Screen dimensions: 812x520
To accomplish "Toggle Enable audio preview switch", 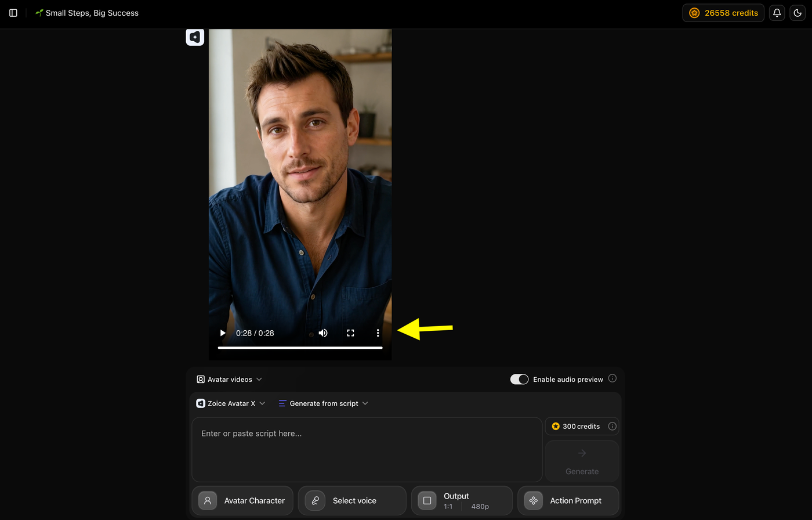I will (519, 379).
